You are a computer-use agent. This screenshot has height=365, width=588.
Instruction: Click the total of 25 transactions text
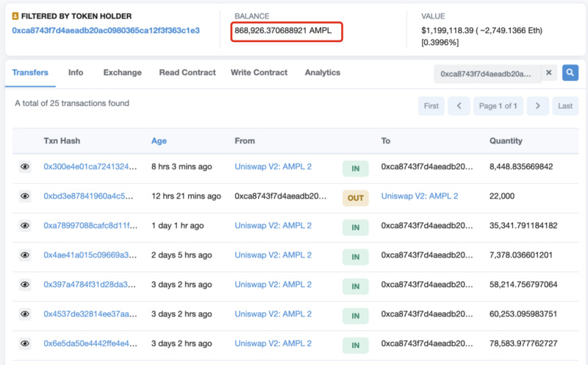tap(72, 103)
